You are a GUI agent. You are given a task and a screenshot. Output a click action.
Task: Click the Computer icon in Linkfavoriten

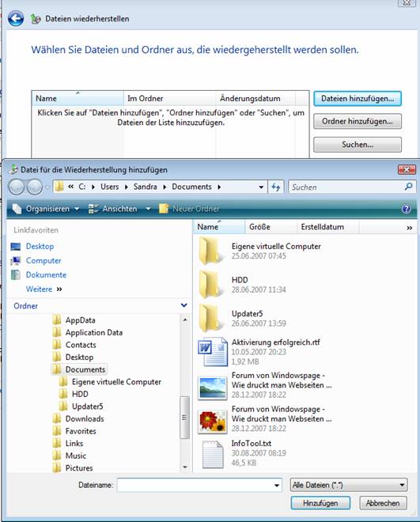[16, 261]
